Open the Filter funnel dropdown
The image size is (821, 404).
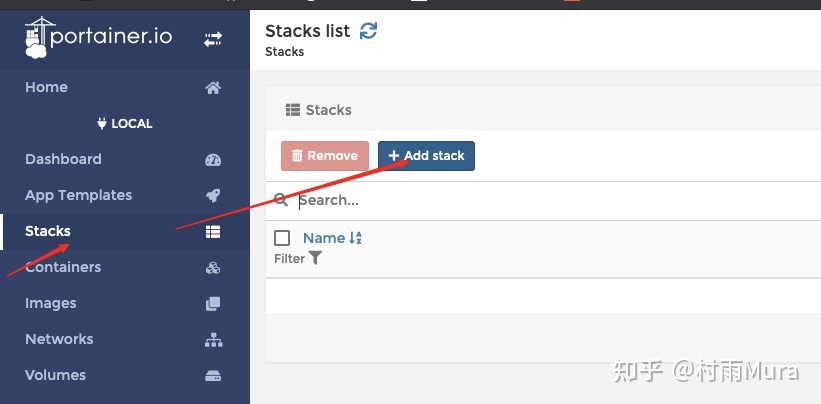315,258
